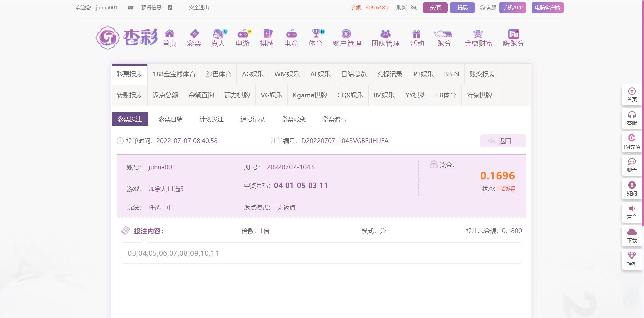The image size is (644, 318).
Task: Open IM充值 from the right sidebar
Action: (x=632, y=141)
